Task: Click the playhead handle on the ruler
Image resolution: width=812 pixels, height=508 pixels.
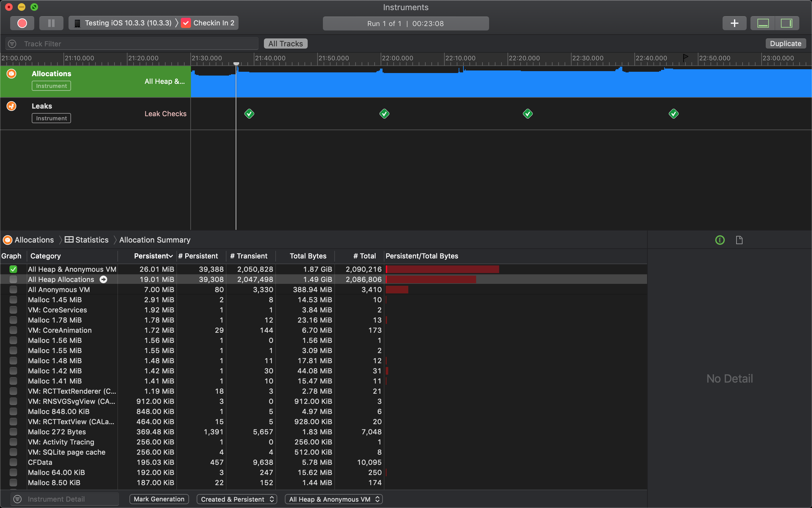Action: click(x=236, y=63)
